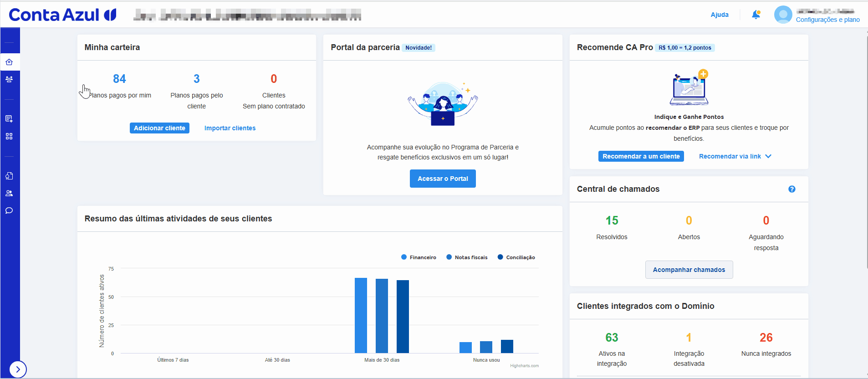Viewport: 868px width, 379px height.
Task: Expand the sidebar with the arrow button
Action: click(18, 369)
